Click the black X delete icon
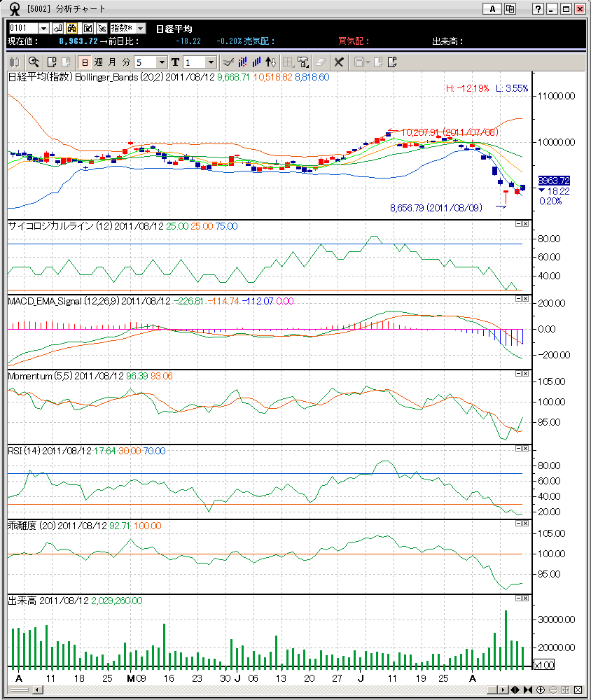The height and width of the screenshot is (700, 591). [x=339, y=62]
